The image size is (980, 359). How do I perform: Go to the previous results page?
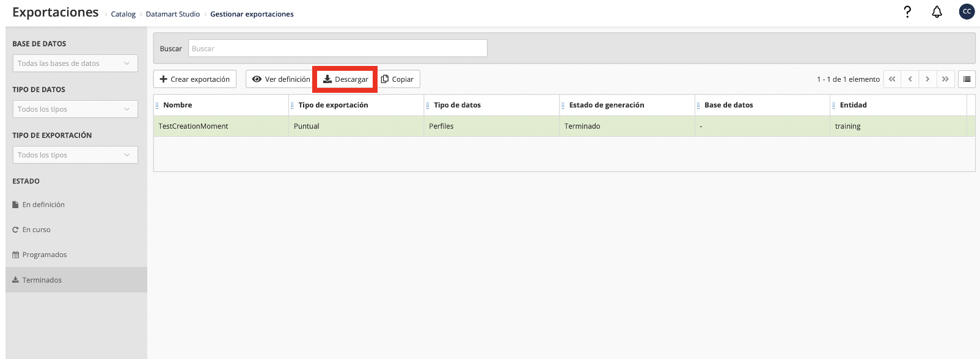(910, 79)
